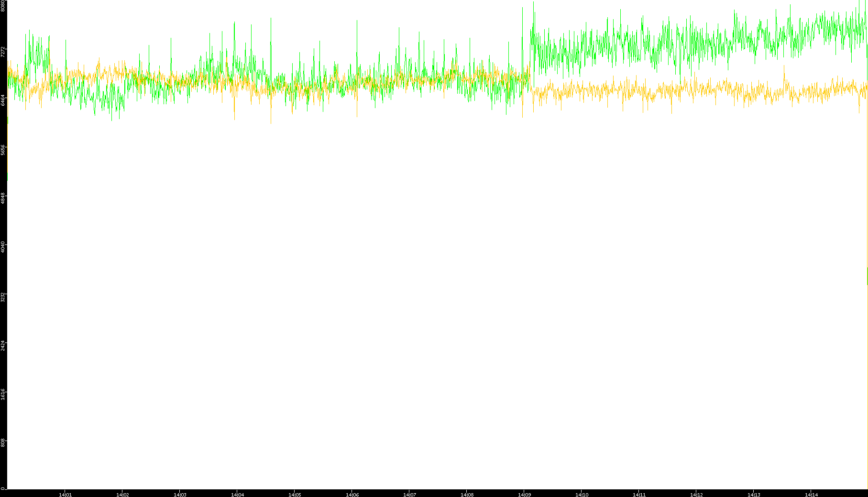The image size is (868, 497).
Task: Select the 808 y-axis value label
Action: point(3,442)
